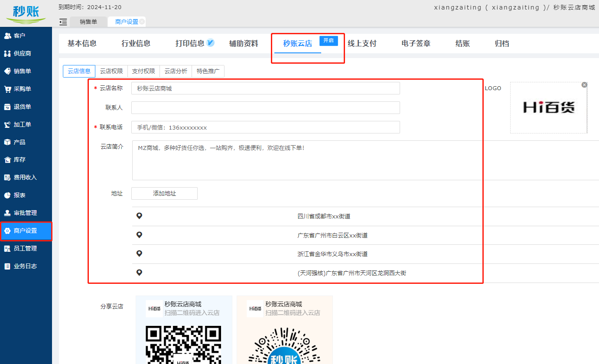
Task: Click the 云店简介 text area
Action: [x=365, y=160]
